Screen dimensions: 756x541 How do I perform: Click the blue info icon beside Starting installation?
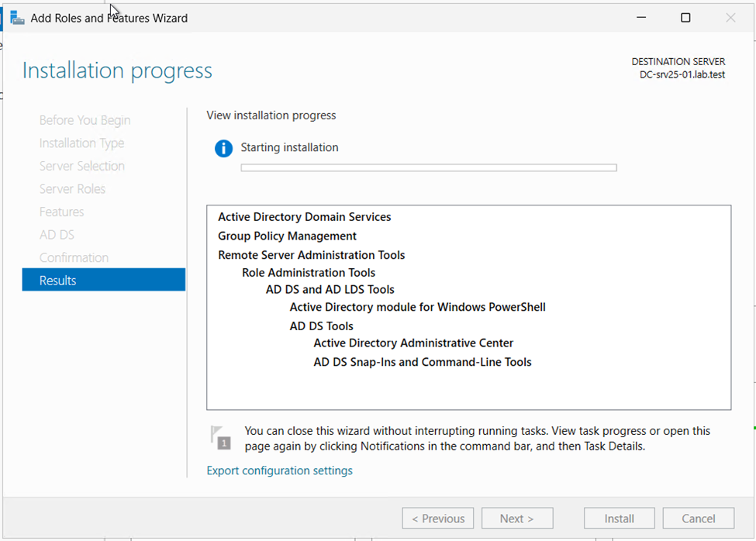coord(223,148)
